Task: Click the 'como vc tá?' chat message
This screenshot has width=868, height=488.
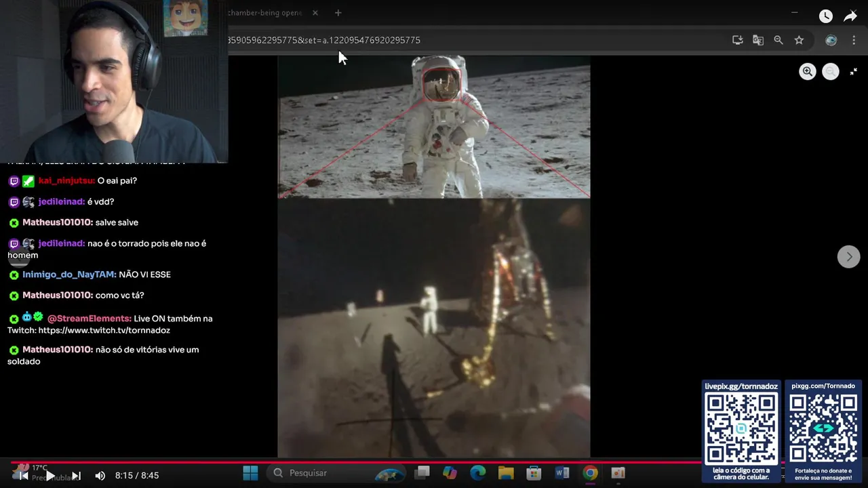Action: (119, 296)
